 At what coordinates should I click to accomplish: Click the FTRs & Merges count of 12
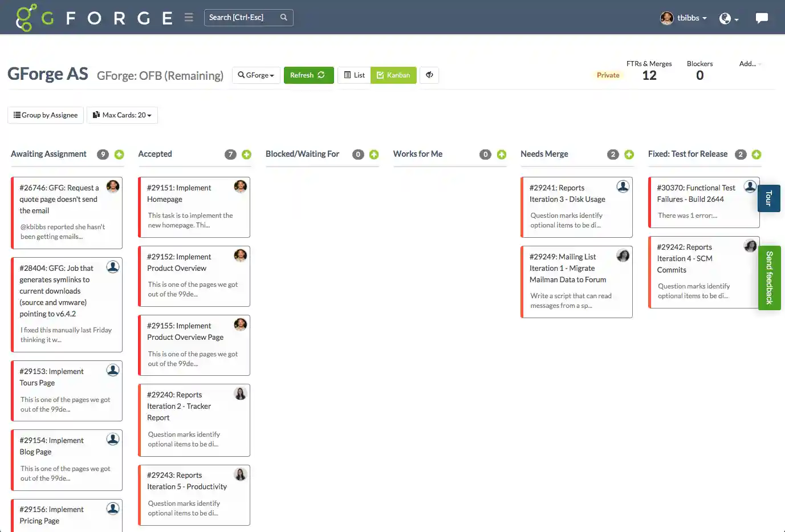point(649,75)
